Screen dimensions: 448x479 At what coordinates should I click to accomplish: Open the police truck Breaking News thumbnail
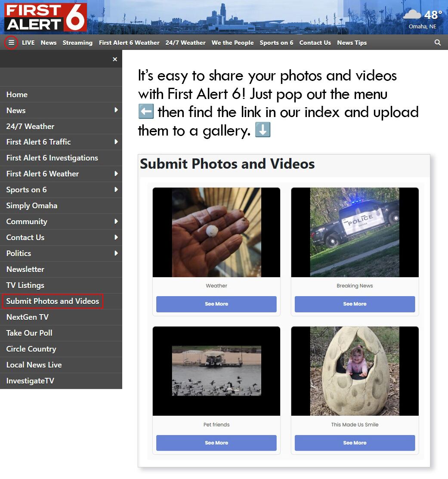(x=355, y=232)
